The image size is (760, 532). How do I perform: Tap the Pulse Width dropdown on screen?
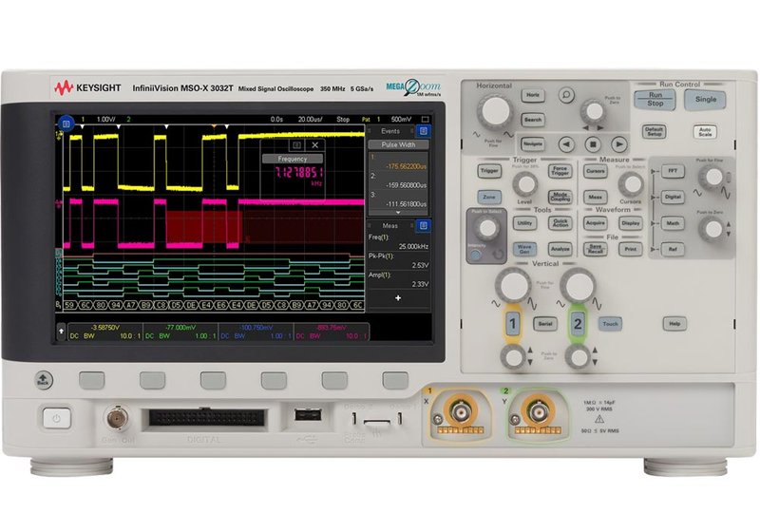398,144
